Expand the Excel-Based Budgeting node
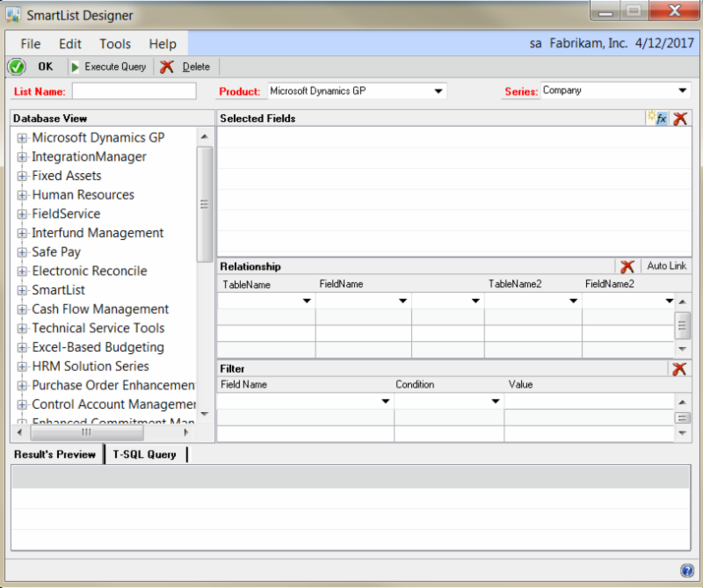 (x=21, y=347)
